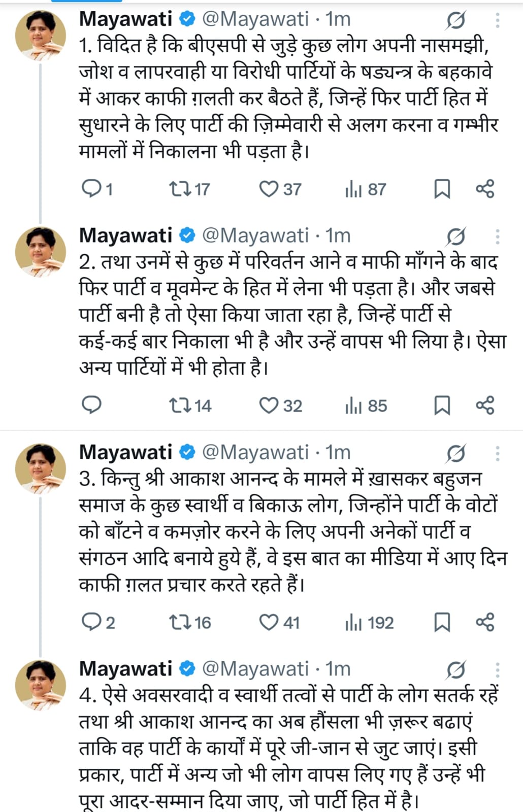
Task: Reply to the first tweet starting with "1."
Action: (x=92, y=189)
